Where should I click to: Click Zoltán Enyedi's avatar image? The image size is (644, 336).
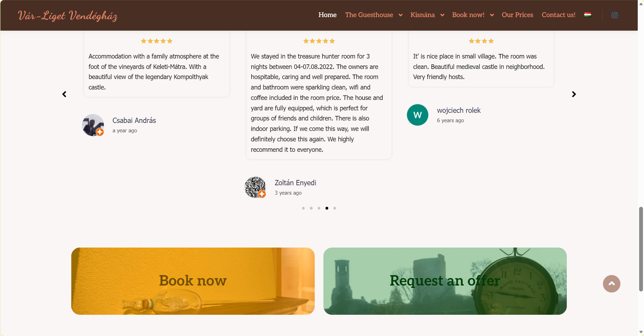pos(255,187)
